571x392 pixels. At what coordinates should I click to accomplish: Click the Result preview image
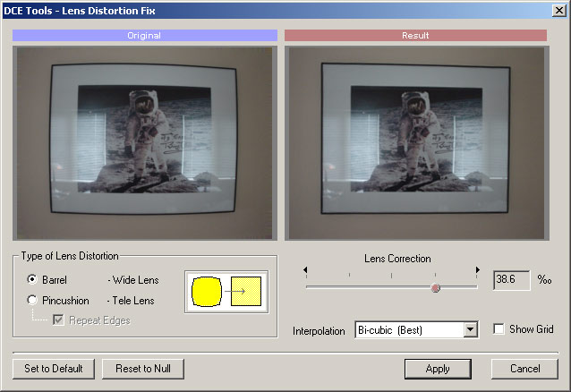[x=416, y=143]
